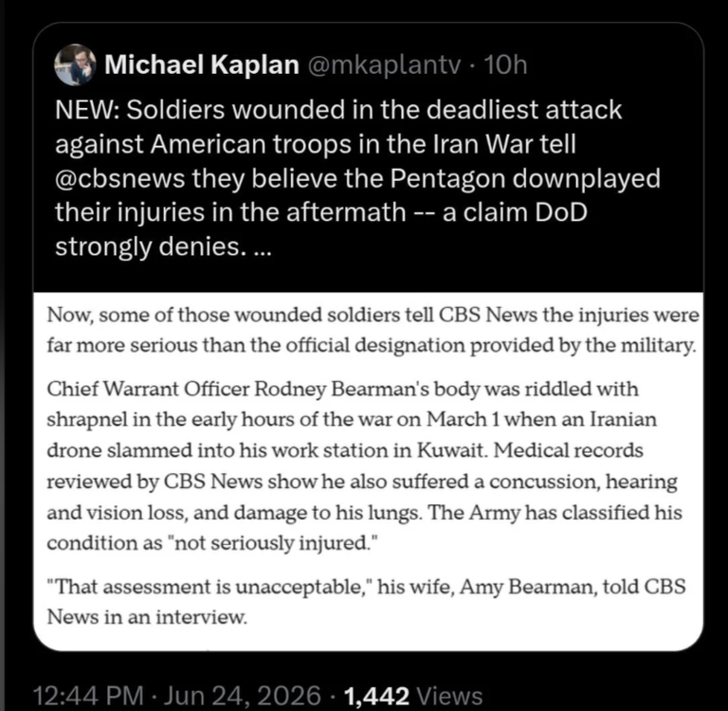Image resolution: width=728 pixels, height=711 pixels.
Task: Click the That assessment is unacceptable quote
Action: pos(209,587)
